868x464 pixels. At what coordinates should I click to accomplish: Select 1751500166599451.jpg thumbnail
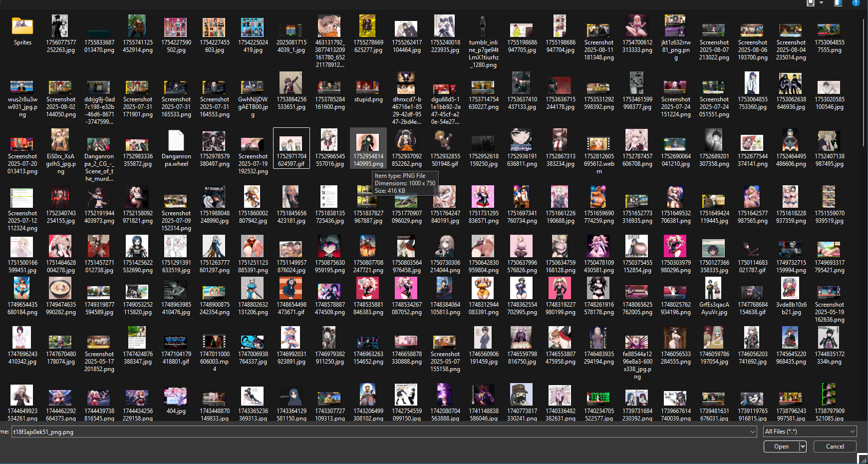coord(22,247)
